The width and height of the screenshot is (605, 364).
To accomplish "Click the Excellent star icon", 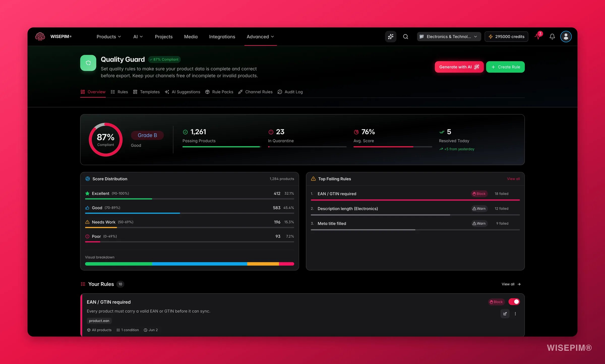I will tap(87, 193).
